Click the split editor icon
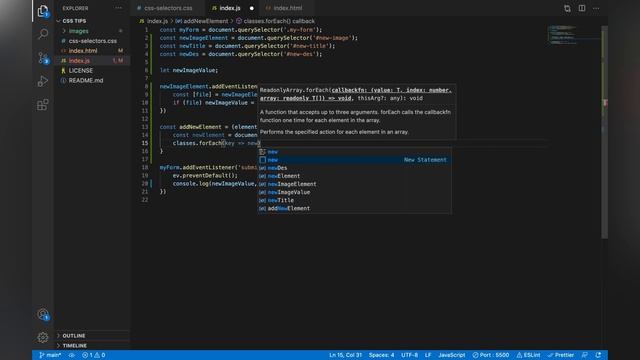The image size is (640, 360). 582,8
